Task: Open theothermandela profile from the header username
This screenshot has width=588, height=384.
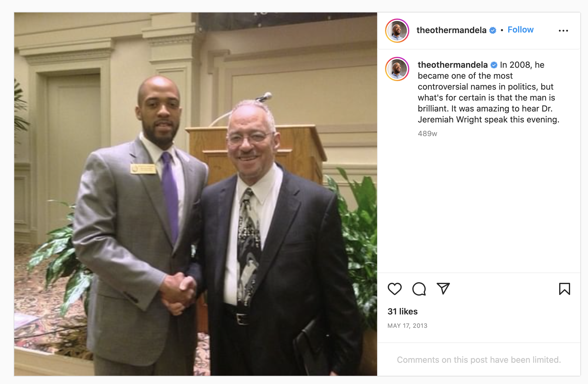Action: [x=451, y=30]
